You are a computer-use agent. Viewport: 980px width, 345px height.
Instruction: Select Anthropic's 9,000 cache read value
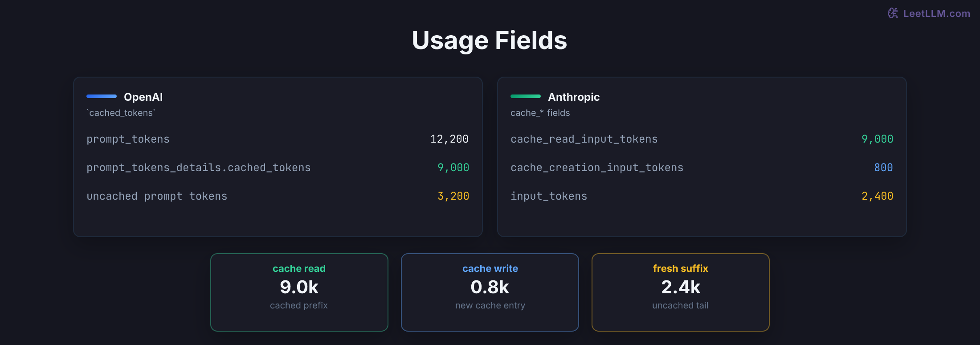point(877,139)
